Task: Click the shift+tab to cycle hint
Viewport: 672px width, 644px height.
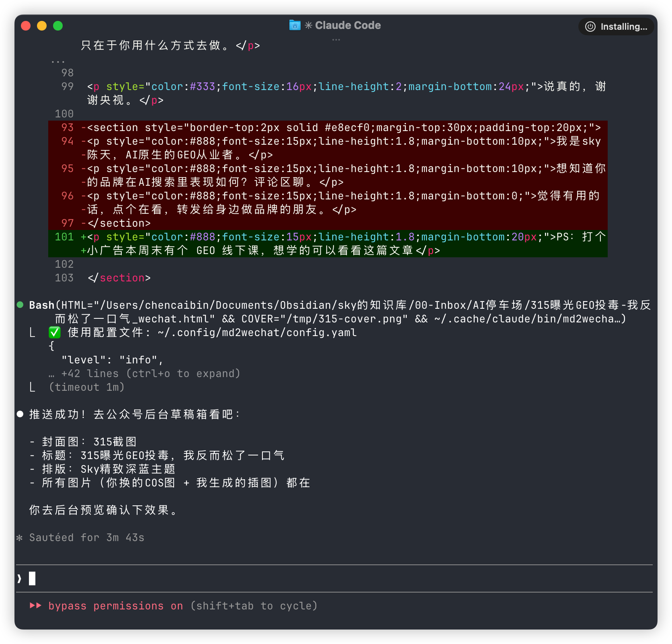Action: [x=254, y=606]
